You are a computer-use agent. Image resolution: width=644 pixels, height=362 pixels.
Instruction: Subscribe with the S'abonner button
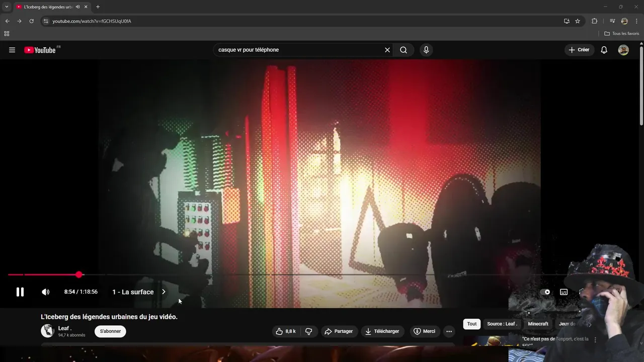pos(110,331)
